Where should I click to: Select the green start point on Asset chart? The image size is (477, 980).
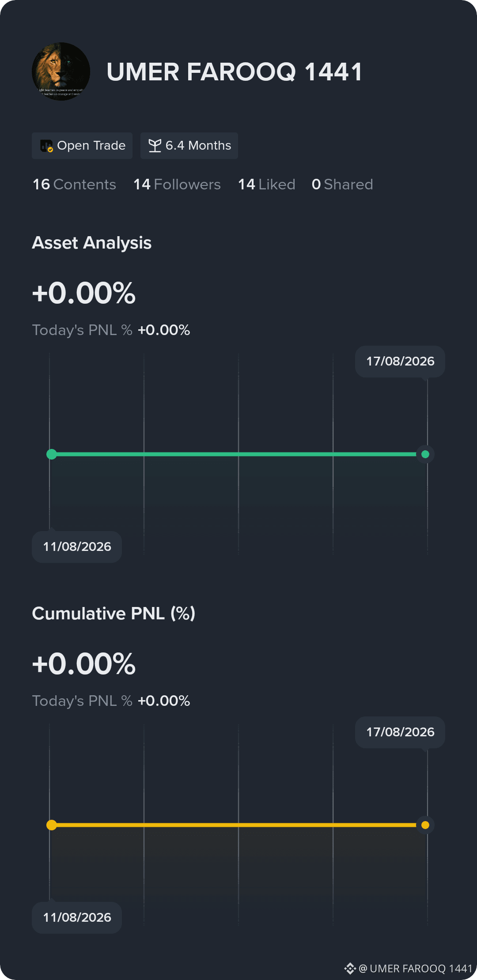[52, 454]
